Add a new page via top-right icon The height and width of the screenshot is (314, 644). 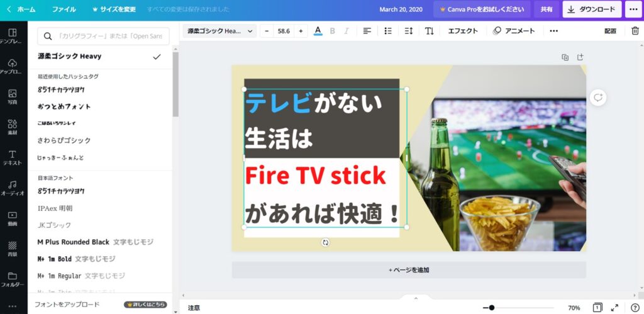(x=580, y=57)
